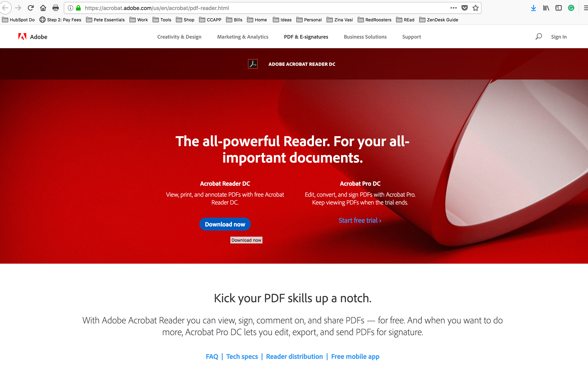This screenshot has height=371, width=588.
Task: Click the PDF & E-signatures menu item
Action: pos(306,36)
